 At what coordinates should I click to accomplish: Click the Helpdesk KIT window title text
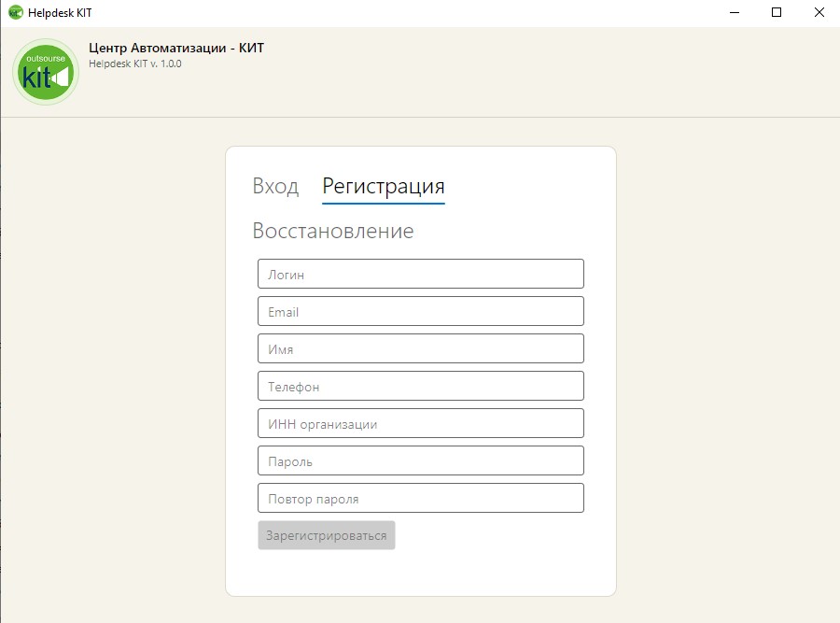(x=60, y=13)
